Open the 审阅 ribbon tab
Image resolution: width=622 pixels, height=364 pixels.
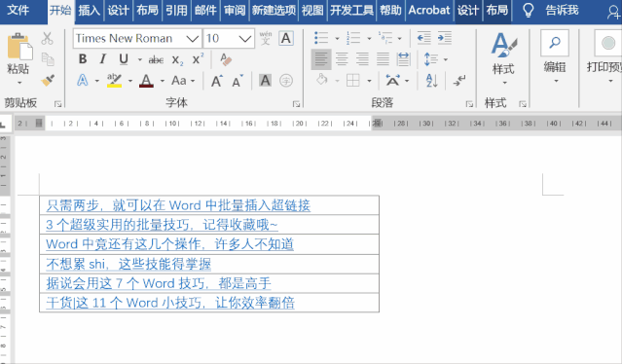[x=235, y=10]
